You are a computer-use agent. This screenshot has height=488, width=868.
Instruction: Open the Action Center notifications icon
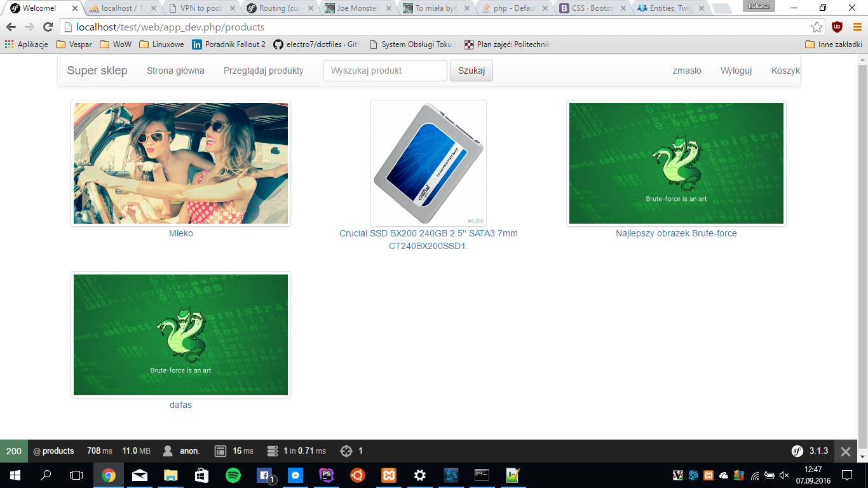pos(847,475)
